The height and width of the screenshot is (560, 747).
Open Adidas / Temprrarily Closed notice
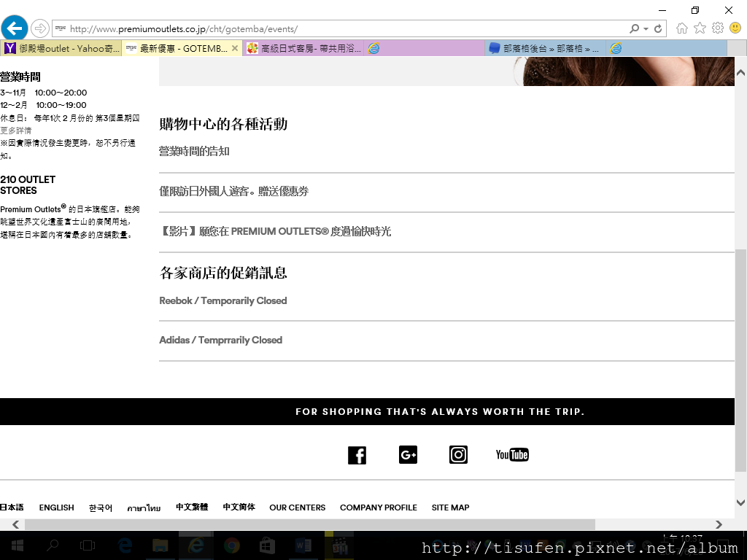(220, 340)
